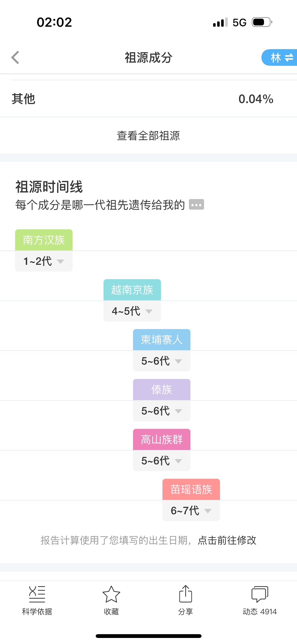The width and height of the screenshot is (297, 644).
Task: Tap the purple 傣族 label
Action: coord(162,390)
